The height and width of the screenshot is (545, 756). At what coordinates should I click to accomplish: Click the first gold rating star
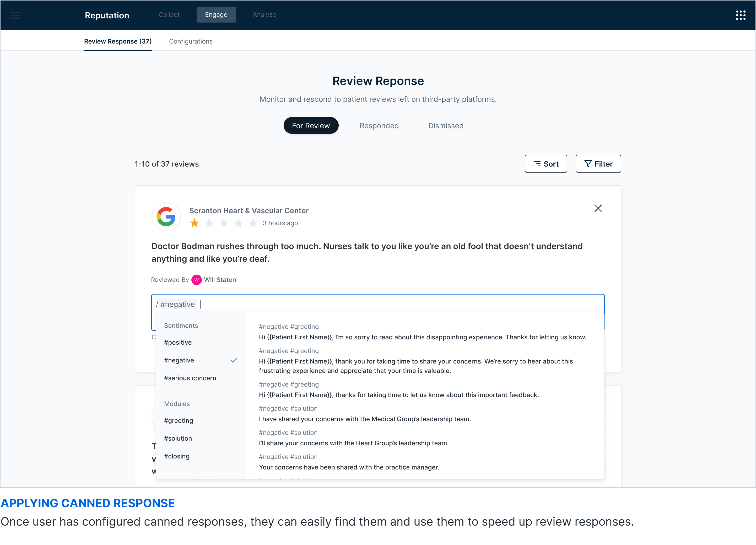[194, 223]
